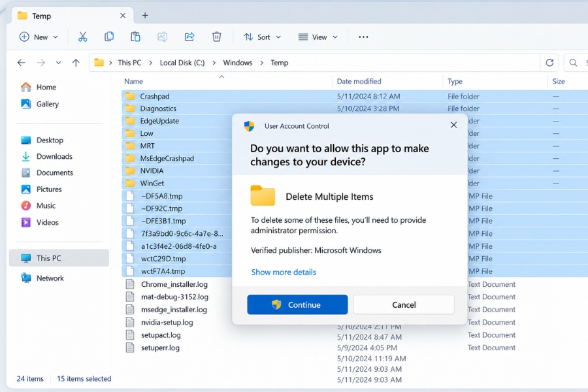Viewport: 588px width, 392px height.
Task: Select setuperr.log file
Action: pos(160,348)
